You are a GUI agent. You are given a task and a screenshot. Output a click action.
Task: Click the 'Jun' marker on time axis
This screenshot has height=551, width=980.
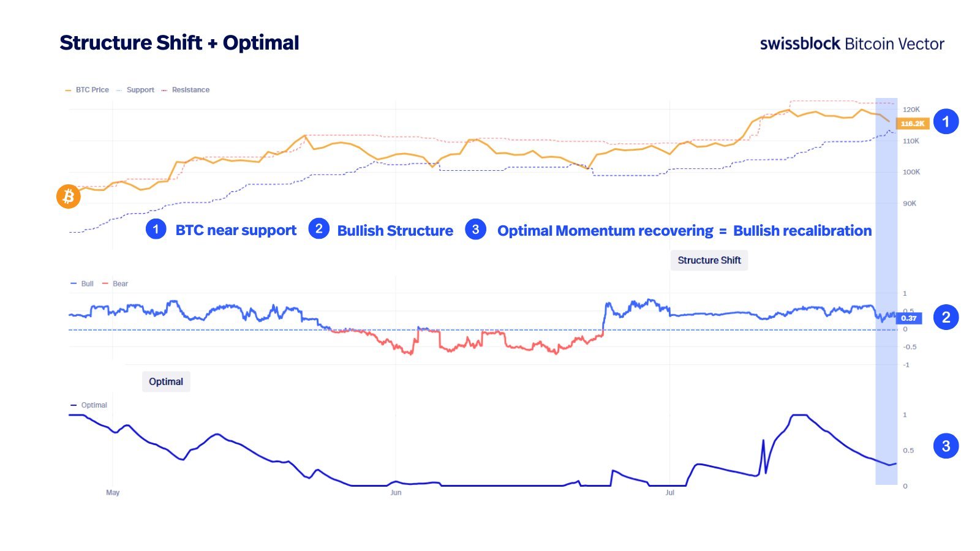[396, 493]
